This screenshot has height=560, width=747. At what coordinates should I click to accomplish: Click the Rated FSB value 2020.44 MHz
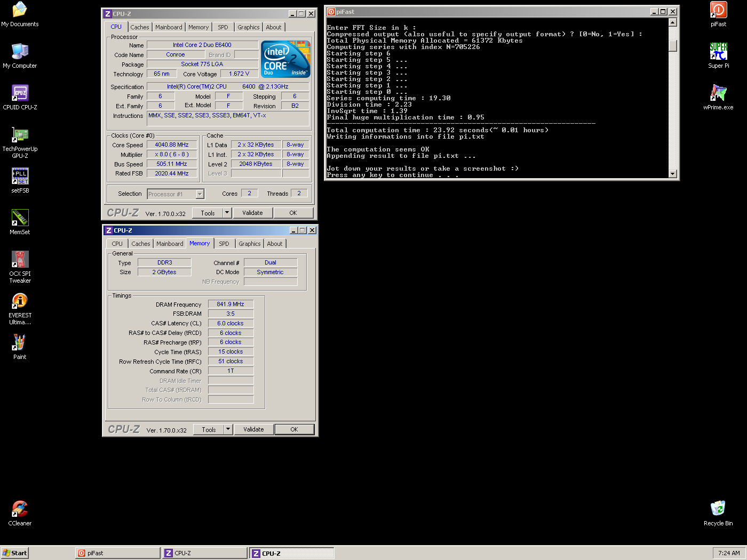point(172,173)
